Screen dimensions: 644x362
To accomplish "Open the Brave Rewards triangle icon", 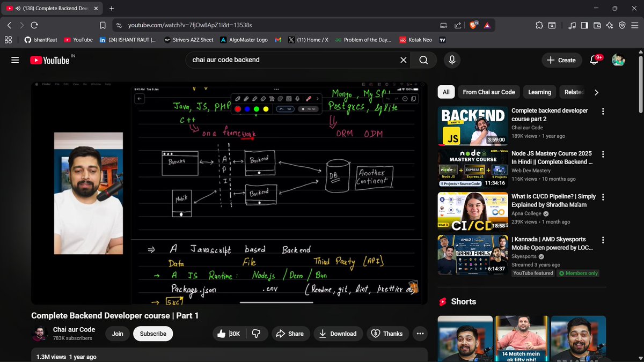I will coord(487,25).
